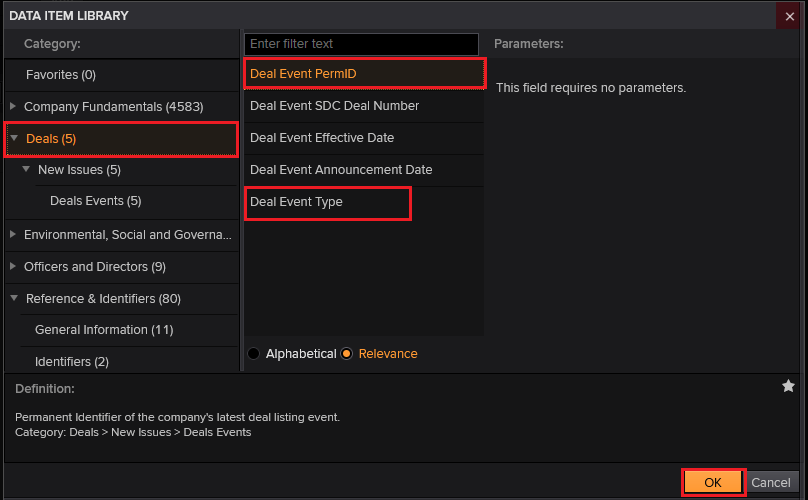This screenshot has width=808, height=500.
Task: Expand the Company Fundamentals category arrow
Action: pyautogui.click(x=13, y=106)
